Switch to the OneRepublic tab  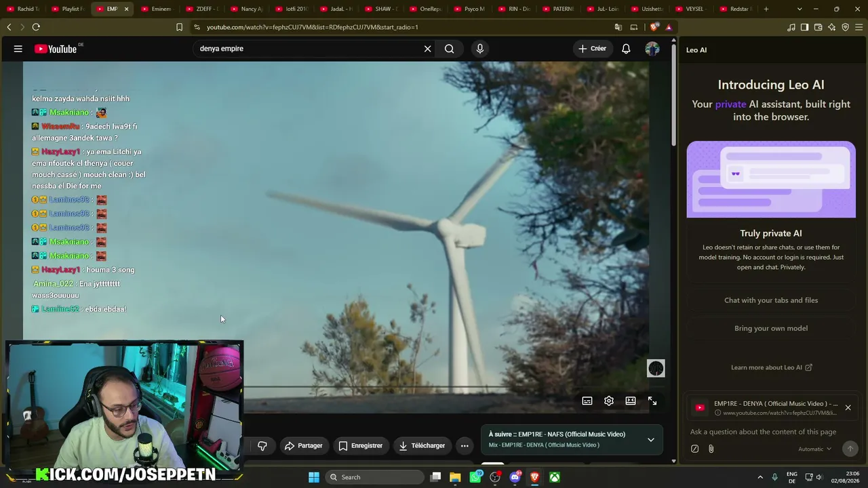coord(426,9)
